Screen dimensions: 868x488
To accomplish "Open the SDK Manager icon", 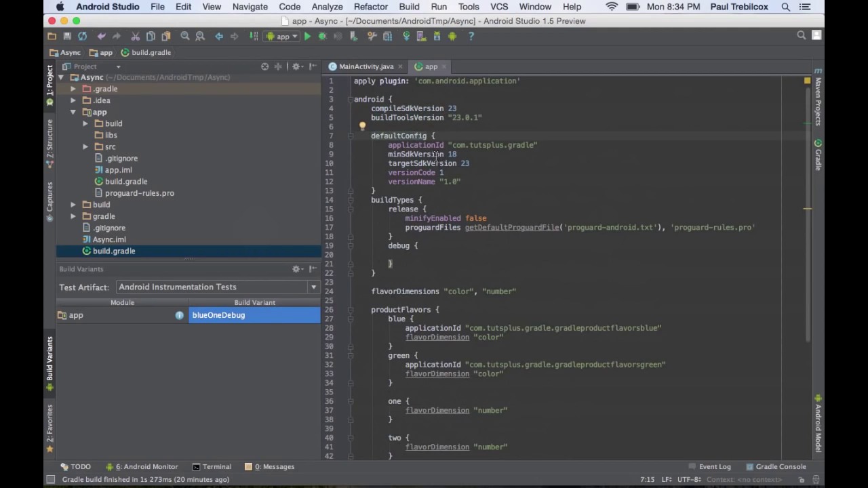I will [x=437, y=37].
